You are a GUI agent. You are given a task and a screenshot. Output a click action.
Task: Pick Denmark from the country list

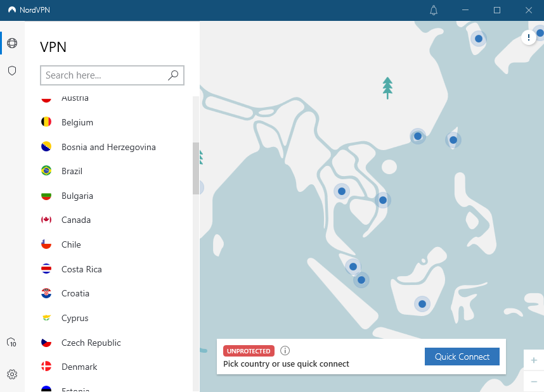click(79, 367)
